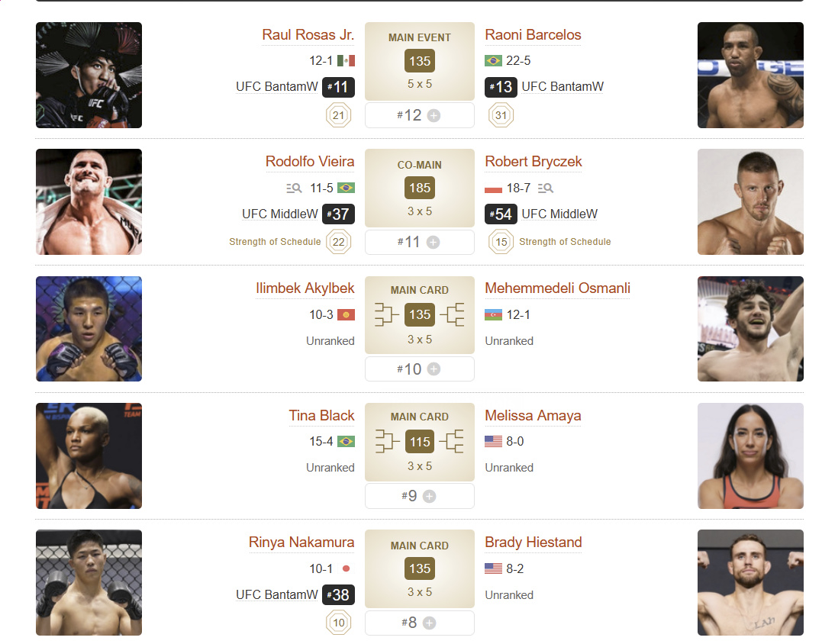Viewport: 822px width, 644px height.
Task: Select the #13 UFC BantamW ranking badge
Action: (x=501, y=87)
